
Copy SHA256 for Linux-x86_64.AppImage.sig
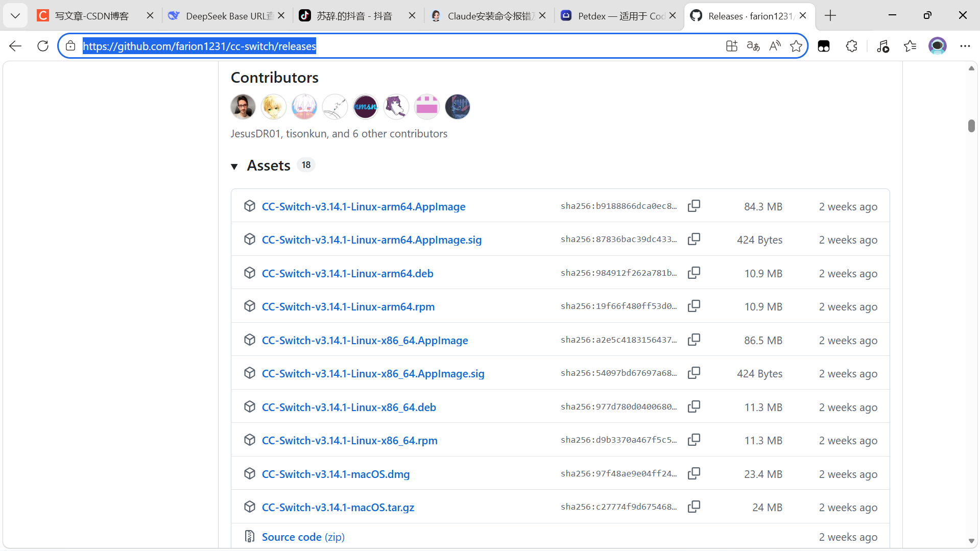(x=694, y=373)
